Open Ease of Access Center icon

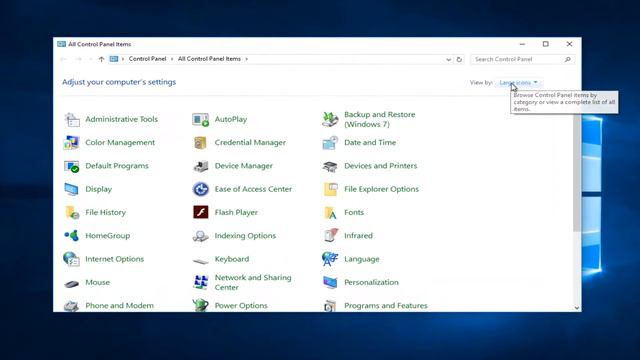[200, 189]
